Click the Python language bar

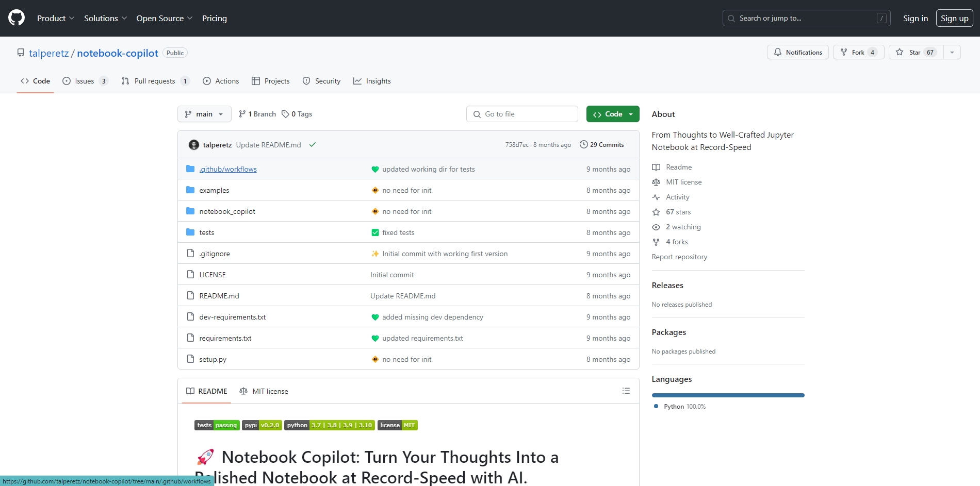(727, 395)
